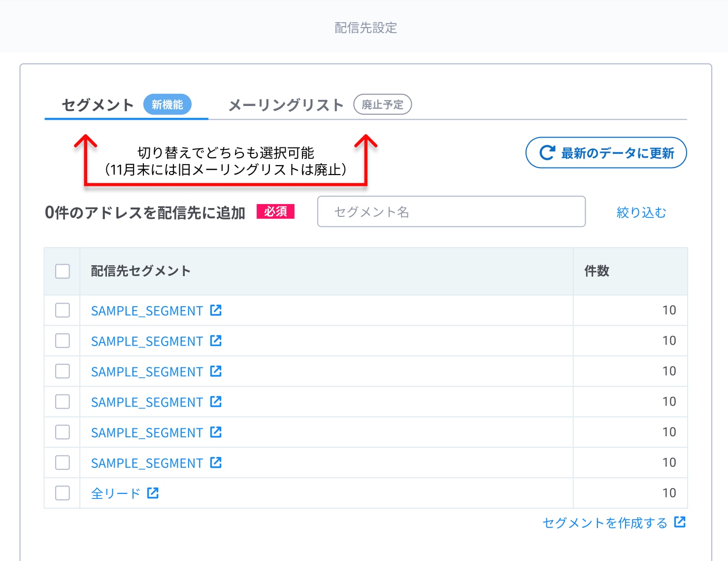
Task: Focus the セグメント名 search field
Action: click(x=452, y=211)
